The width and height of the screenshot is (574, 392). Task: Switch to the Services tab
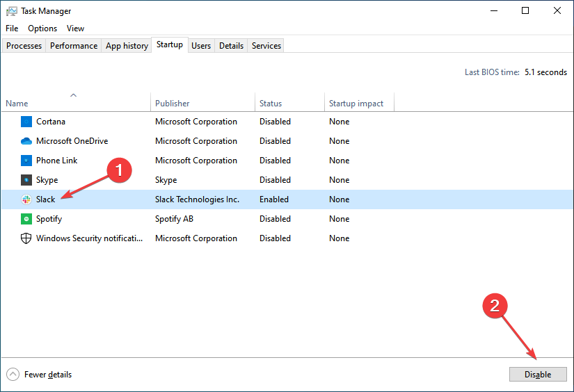(x=266, y=46)
